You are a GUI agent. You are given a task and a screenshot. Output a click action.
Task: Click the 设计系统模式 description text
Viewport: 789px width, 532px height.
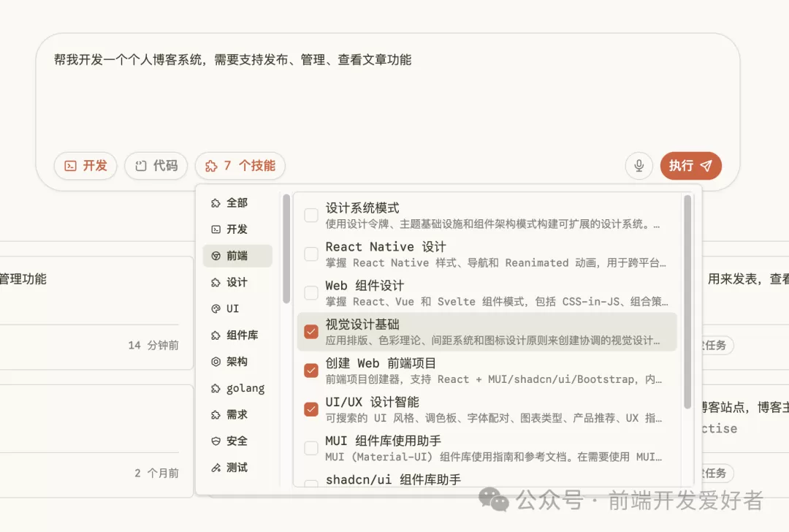coord(492,224)
